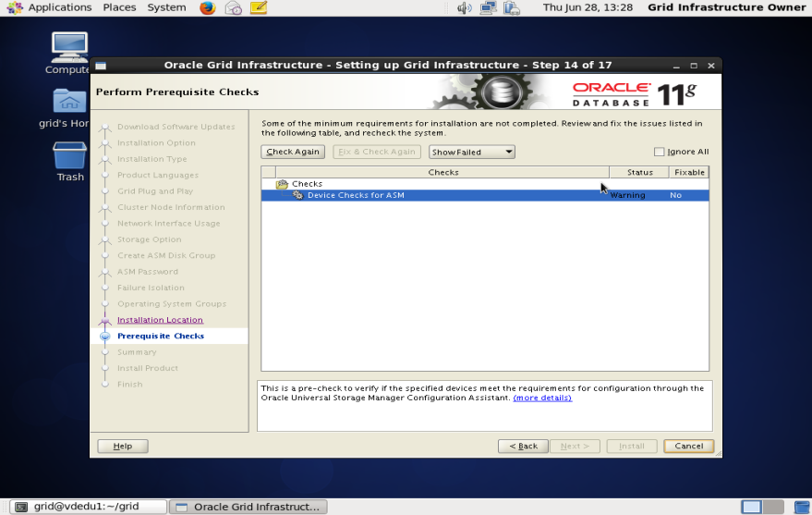The image size is (812, 515).
Task: Click the Next button
Action: [575, 446]
